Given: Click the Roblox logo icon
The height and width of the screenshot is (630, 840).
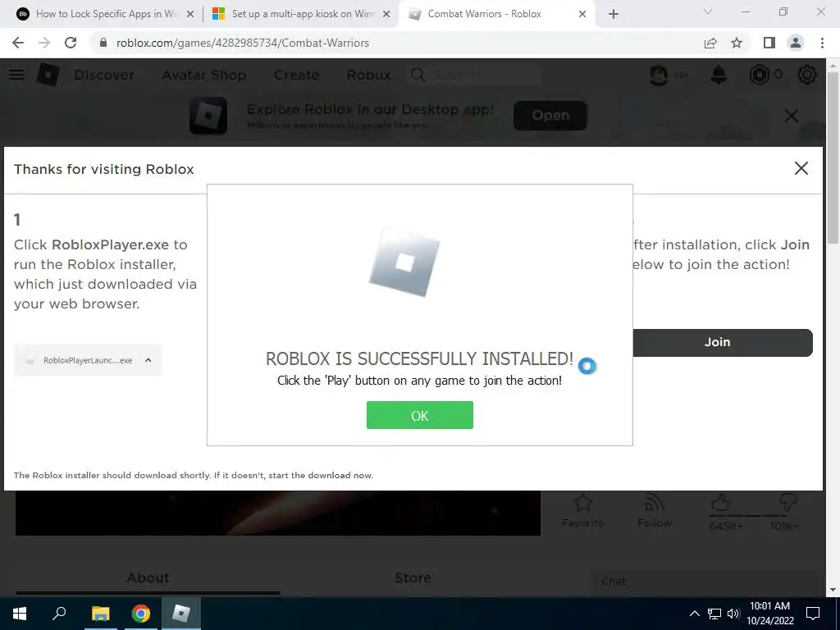Looking at the screenshot, I should point(48,75).
